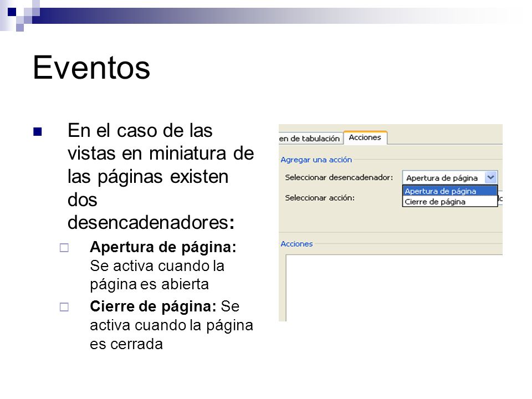Click the 'Eventos' slide title
The width and height of the screenshot is (532, 399).
(91, 68)
